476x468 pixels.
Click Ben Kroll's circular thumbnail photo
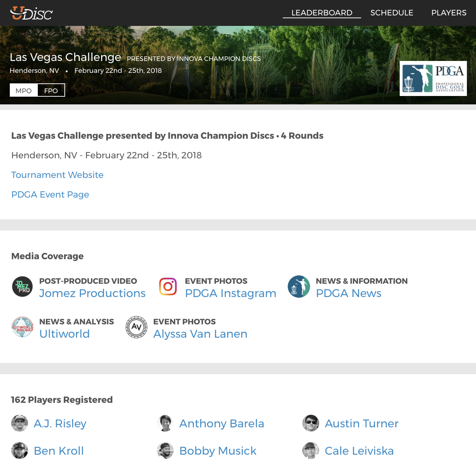tap(20, 451)
